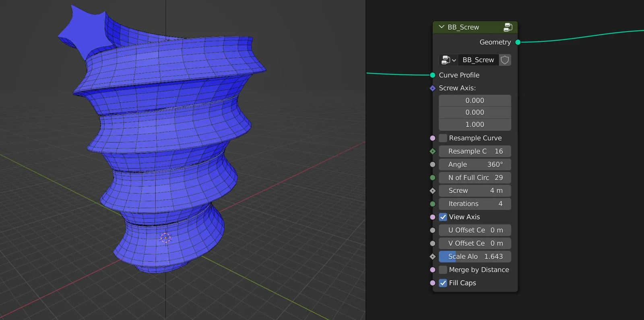Click the Scale Alo diamond socket
Screen dimensions: 644x320
[433, 256]
